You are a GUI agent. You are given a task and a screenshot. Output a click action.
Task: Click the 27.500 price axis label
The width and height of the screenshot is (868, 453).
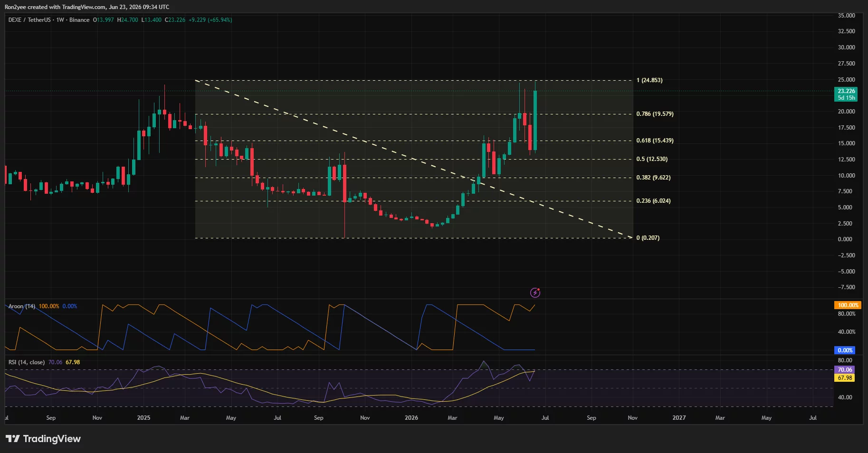[x=846, y=64]
